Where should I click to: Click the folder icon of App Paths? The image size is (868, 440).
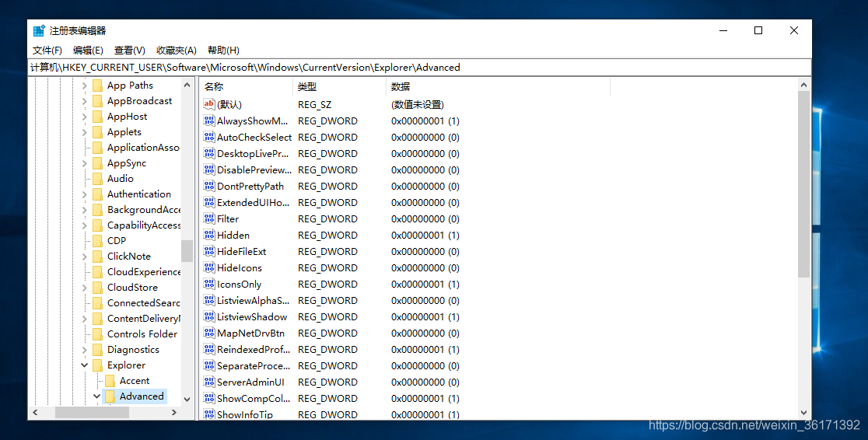pyautogui.click(x=97, y=86)
